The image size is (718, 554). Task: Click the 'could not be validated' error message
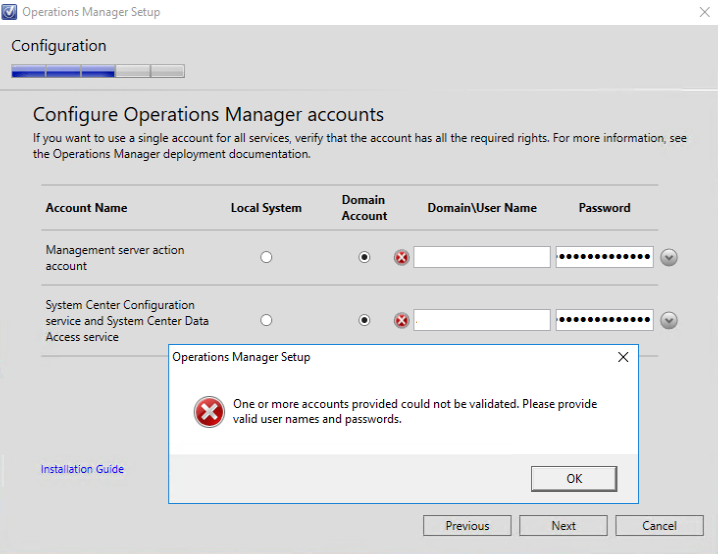[415, 412]
